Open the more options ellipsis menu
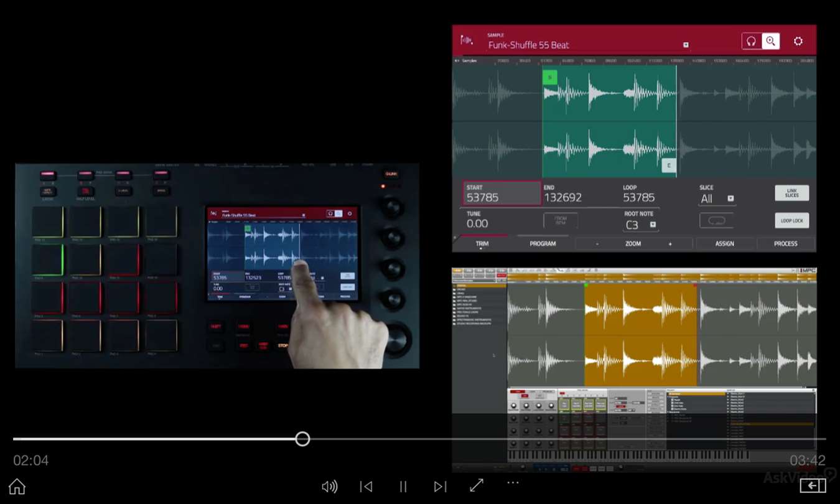The image size is (840, 504). coord(513,482)
